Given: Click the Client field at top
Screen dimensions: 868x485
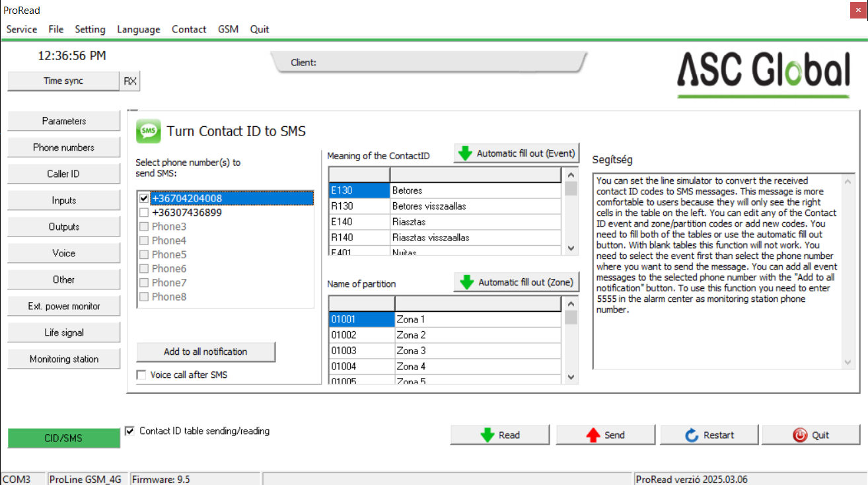Looking at the screenshot, I should [x=429, y=62].
